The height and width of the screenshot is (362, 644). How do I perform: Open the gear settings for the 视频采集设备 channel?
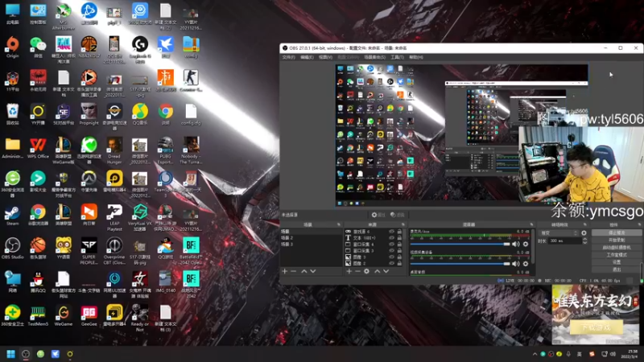pyautogui.click(x=526, y=264)
